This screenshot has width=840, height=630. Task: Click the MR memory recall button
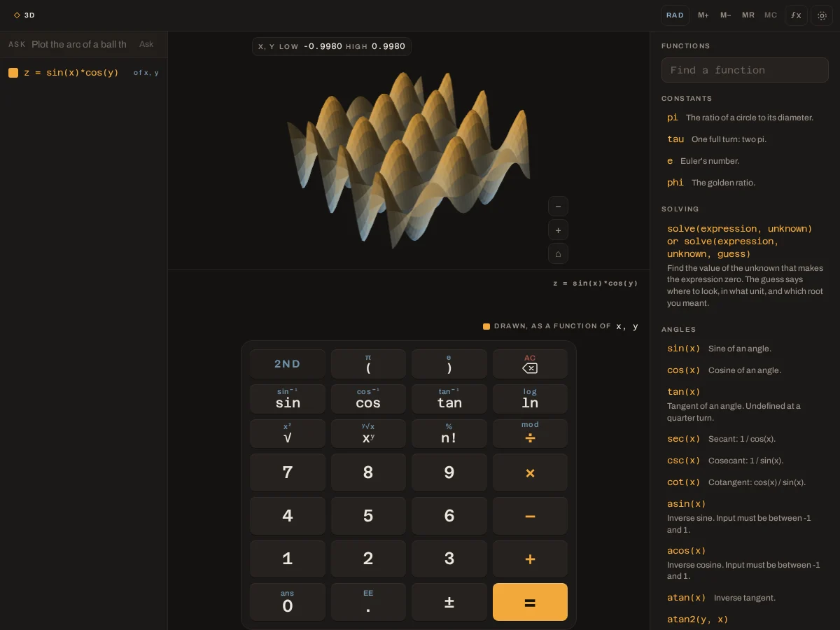[748, 15]
